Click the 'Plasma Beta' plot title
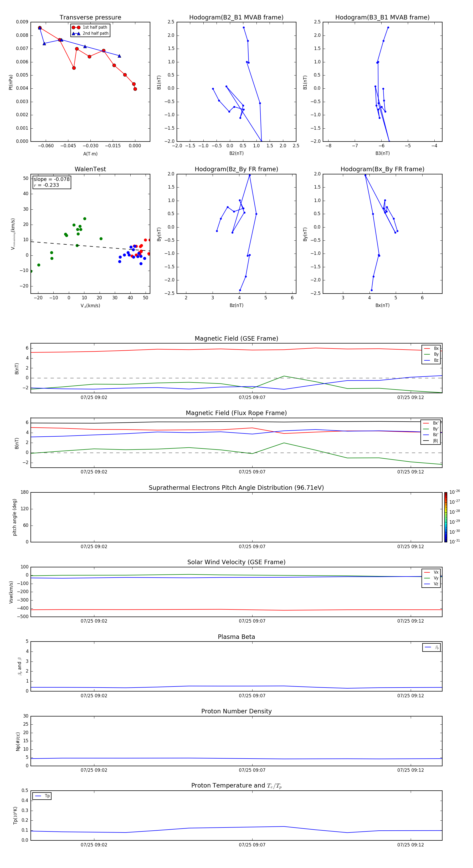Image resolution: width=473 pixels, height=868 pixels. tap(236, 637)
